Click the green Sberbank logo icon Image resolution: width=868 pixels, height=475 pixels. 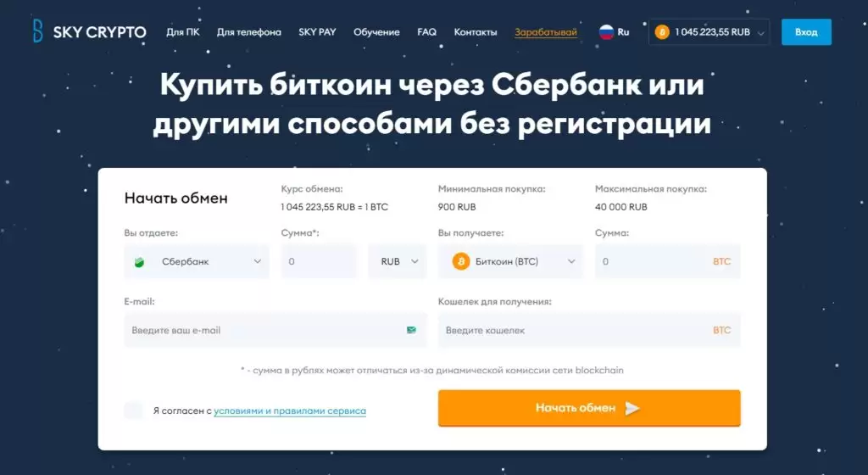[x=140, y=262]
